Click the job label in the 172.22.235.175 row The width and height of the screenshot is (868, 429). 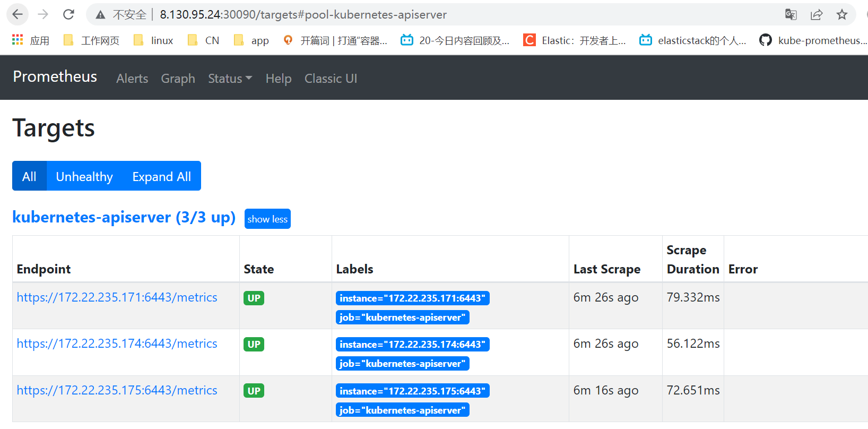coord(403,410)
